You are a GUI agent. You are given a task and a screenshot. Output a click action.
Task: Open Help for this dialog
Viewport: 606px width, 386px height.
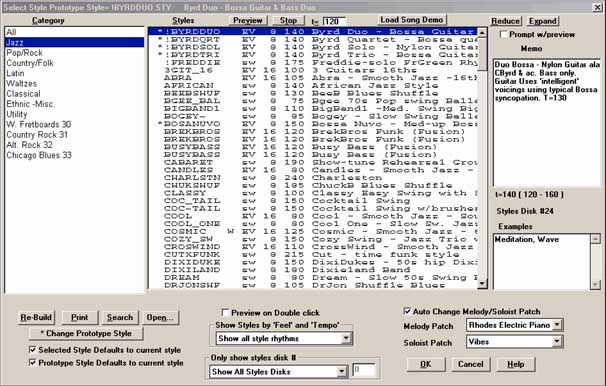click(x=516, y=364)
